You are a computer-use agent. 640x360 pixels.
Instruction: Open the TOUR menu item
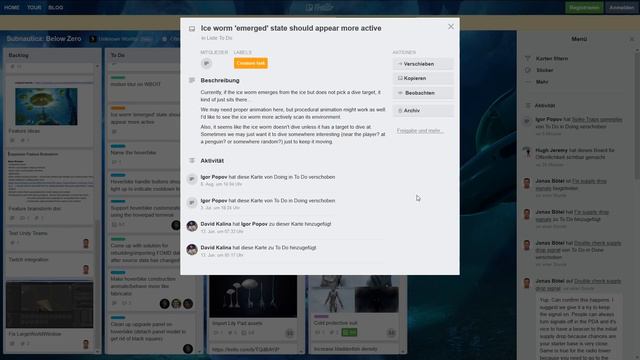click(34, 7)
